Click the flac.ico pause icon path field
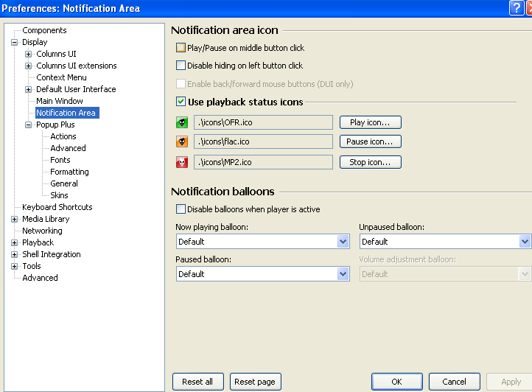Image resolution: width=532 pixels, height=392 pixels. coord(263,141)
